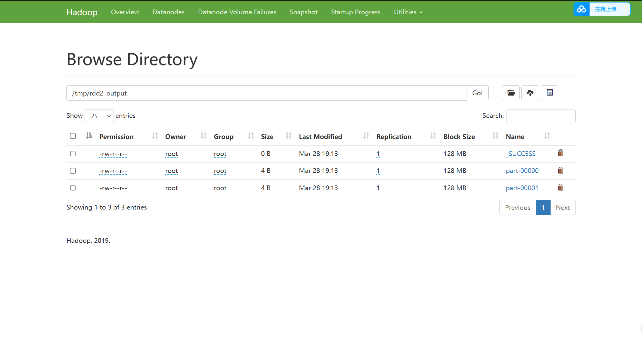
Task: Click into the Search input field
Action: click(541, 116)
